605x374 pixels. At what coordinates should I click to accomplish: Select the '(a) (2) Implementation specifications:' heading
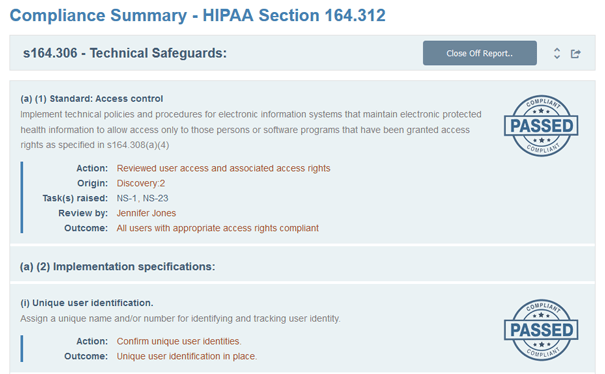coord(118,267)
